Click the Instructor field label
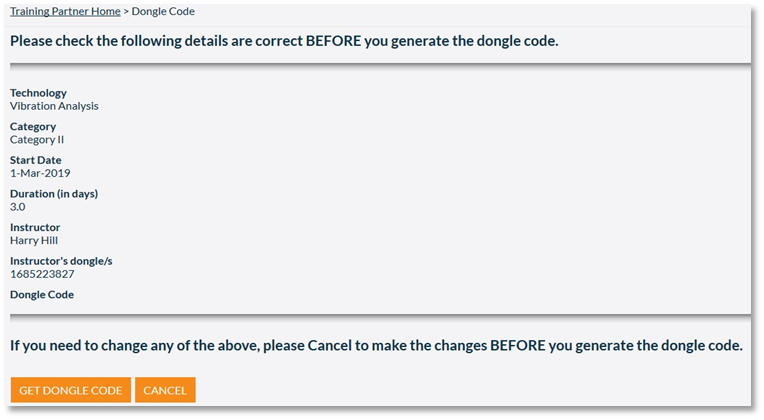Image resolution: width=764 pixels, height=420 pixels. tap(35, 227)
